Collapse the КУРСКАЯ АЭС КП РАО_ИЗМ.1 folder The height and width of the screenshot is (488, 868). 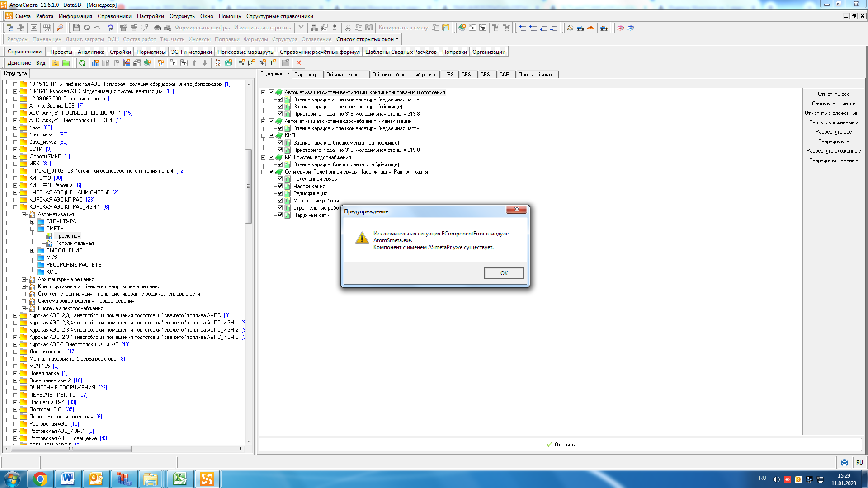15,207
